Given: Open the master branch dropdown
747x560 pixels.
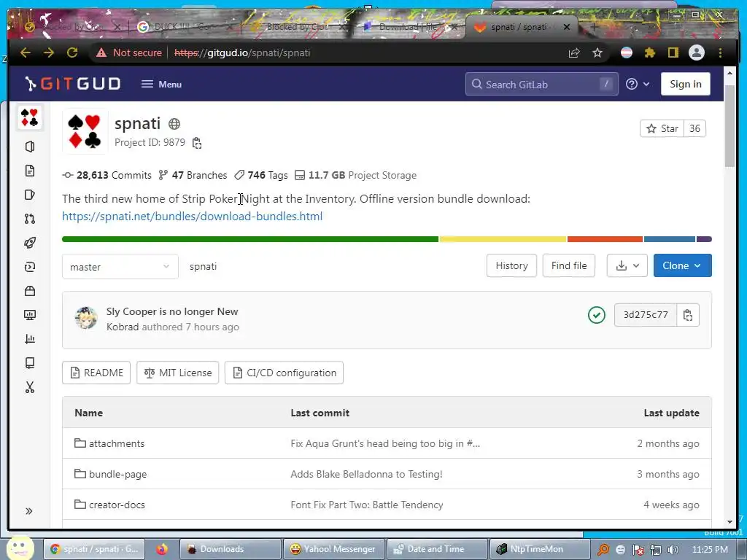Looking at the screenshot, I should (x=120, y=267).
